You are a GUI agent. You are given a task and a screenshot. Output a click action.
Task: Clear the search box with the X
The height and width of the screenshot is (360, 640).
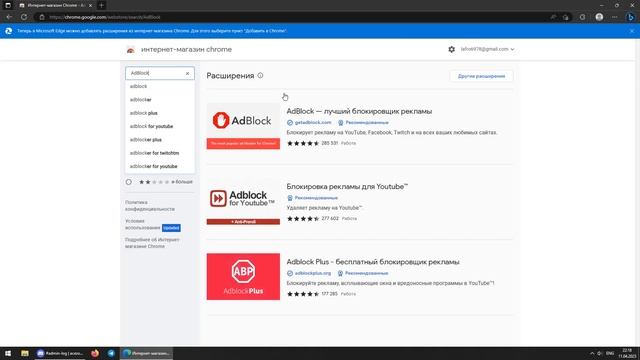tap(187, 73)
